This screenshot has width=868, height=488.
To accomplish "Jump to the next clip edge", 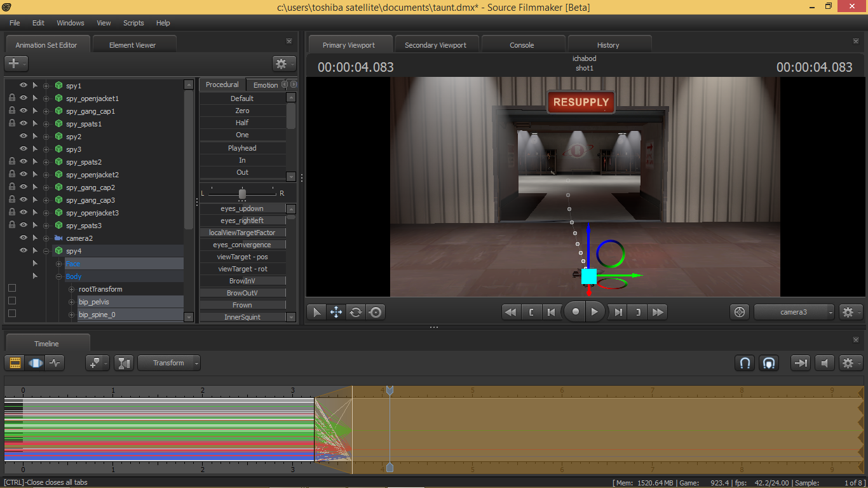I will click(x=638, y=312).
